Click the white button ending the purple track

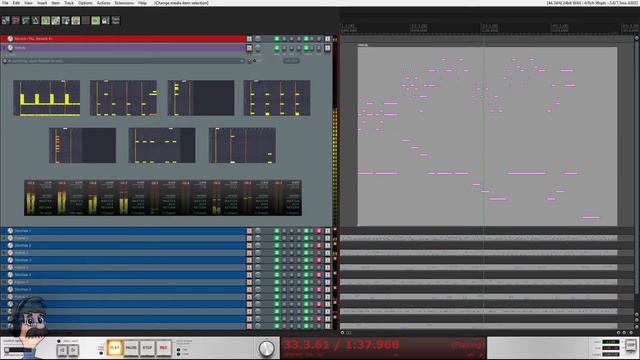(x=327, y=48)
